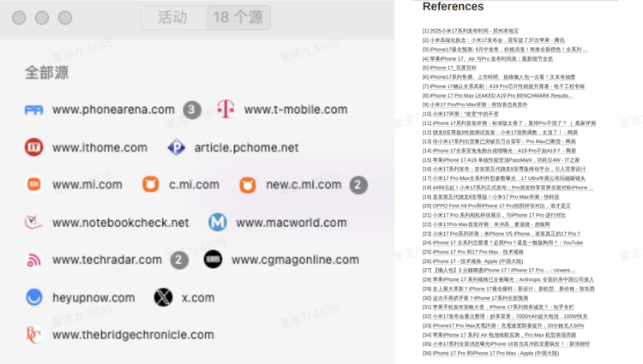
Task: Click the black cgmagonline.com icon
Action: [x=213, y=260]
